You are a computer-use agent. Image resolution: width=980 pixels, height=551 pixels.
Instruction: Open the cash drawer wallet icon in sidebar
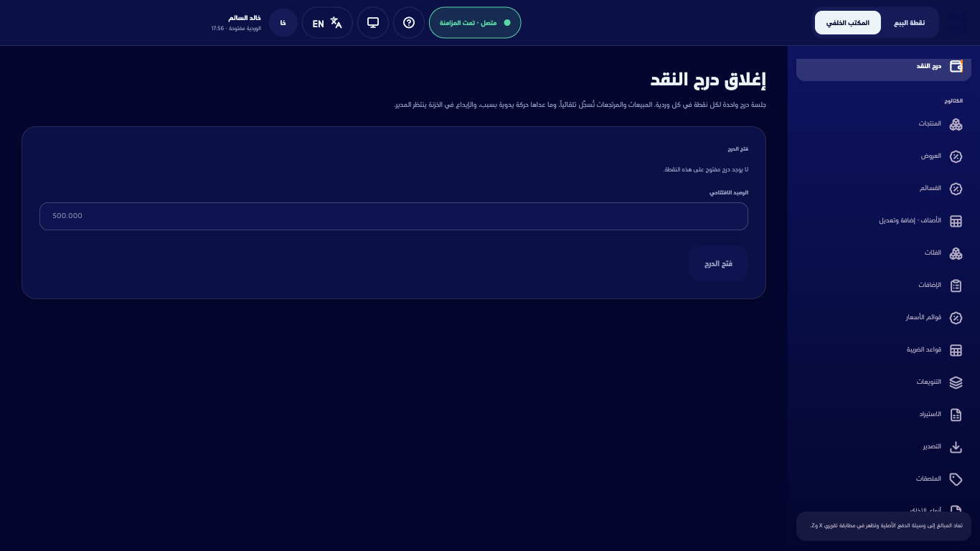956,66
